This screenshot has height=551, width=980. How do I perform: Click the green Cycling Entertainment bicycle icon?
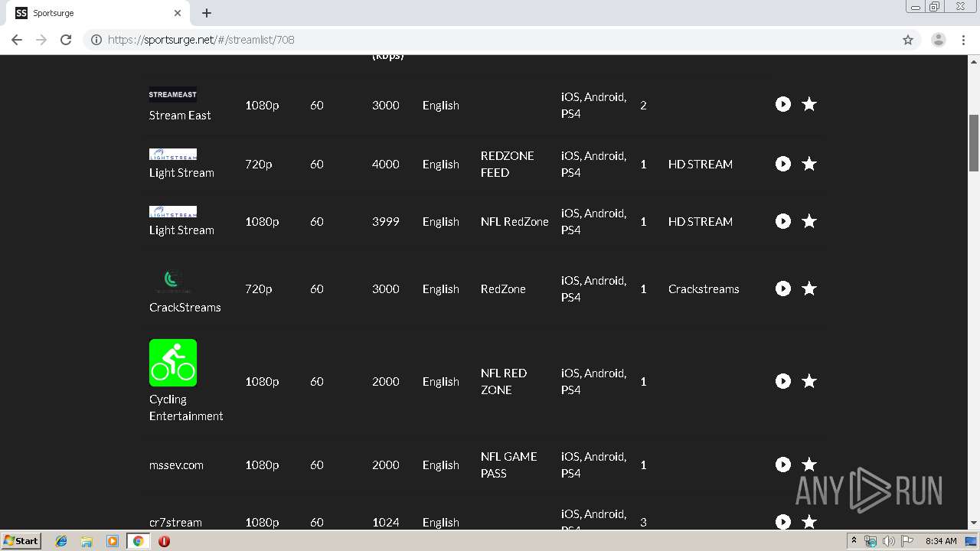point(173,363)
